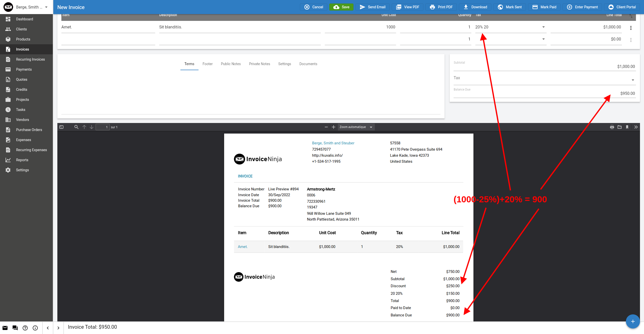Select Invoices in the sidebar
This screenshot has height=334, width=644.
coord(22,49)
